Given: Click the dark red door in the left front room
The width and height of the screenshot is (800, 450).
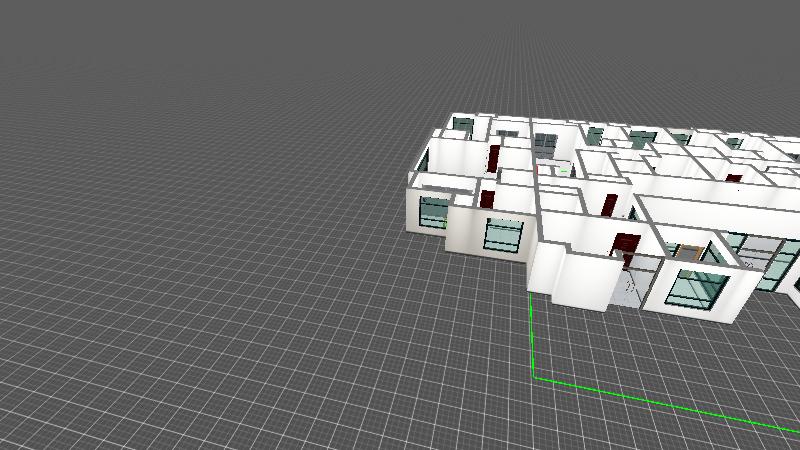Looking at the screenshot, I should coord(487,198).
